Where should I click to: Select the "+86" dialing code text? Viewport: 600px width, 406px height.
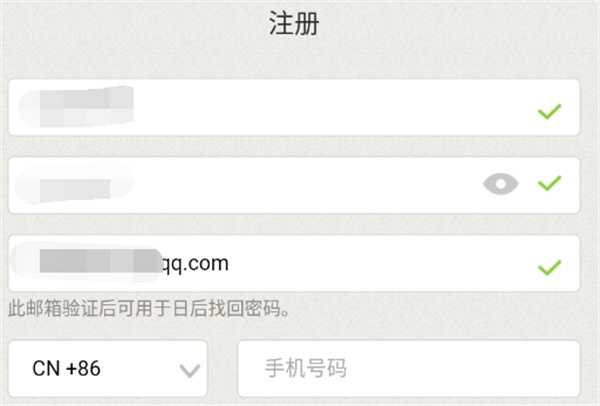[83, 368]
